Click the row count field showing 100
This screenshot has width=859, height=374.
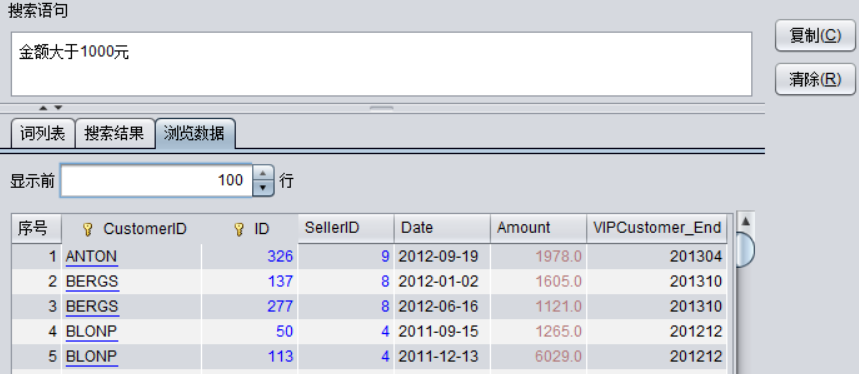coord(156,180)
